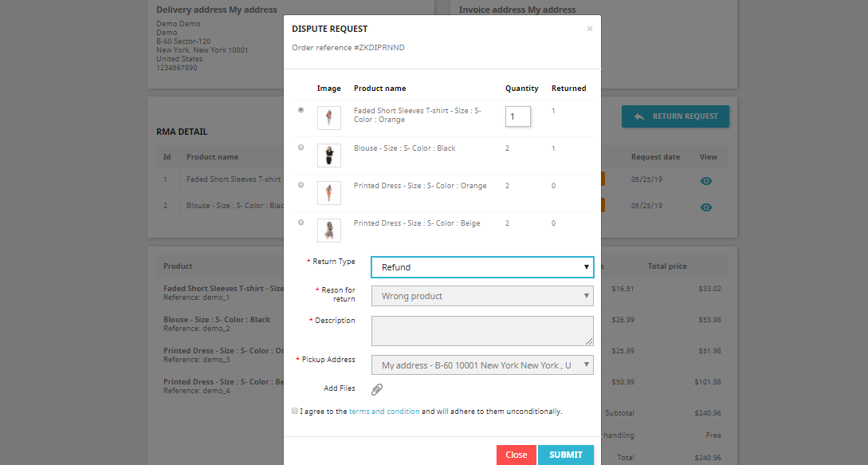Open the Reason for return dropdown

[482, 296]
